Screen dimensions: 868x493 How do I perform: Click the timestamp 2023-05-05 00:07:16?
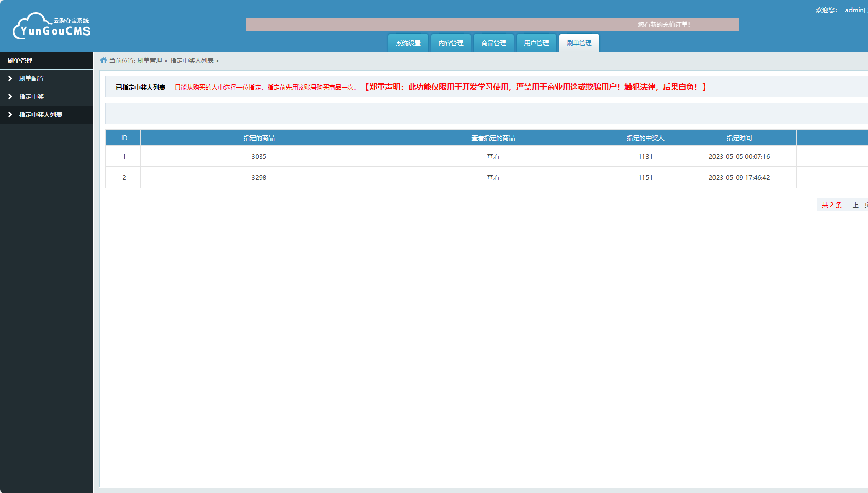[739, 157]
